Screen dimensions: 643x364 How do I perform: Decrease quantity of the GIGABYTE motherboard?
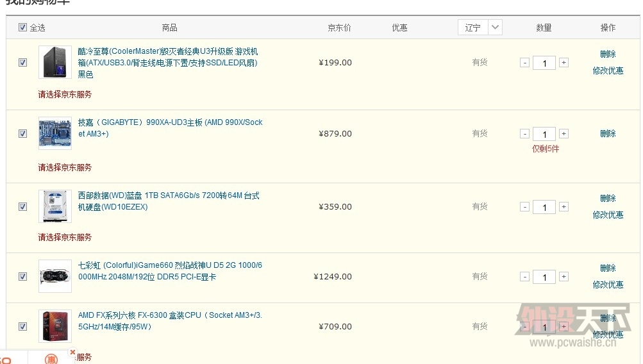[x=524, y=134]
